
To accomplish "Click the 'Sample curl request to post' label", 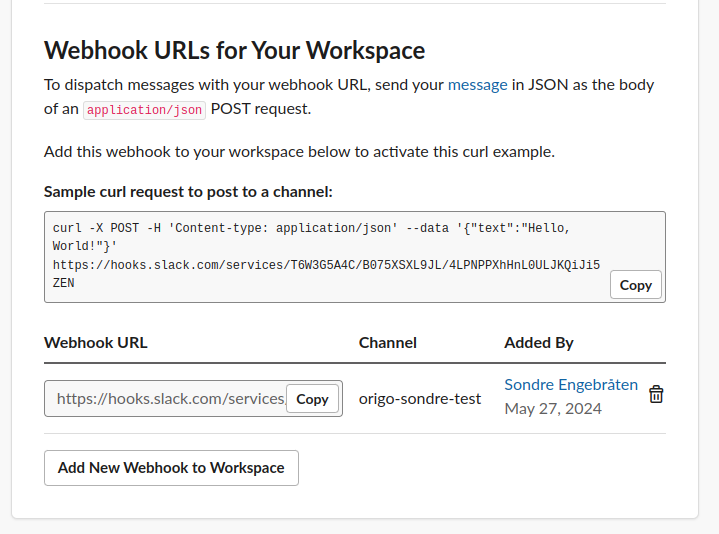I will point(188,192).
